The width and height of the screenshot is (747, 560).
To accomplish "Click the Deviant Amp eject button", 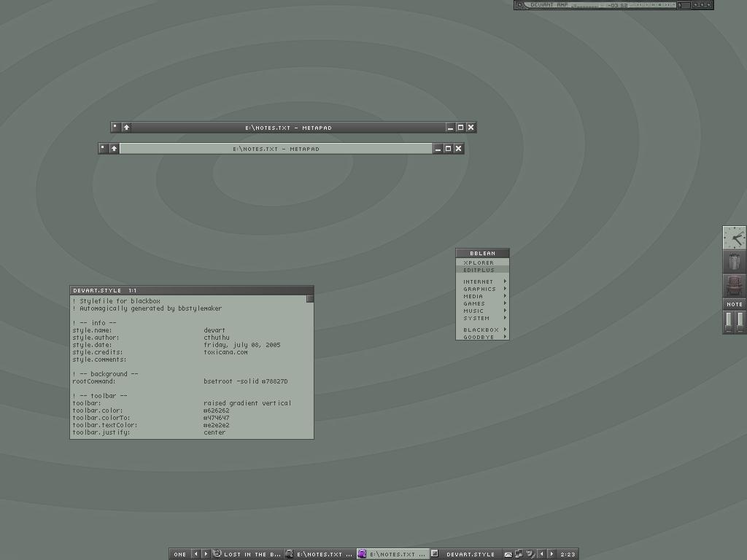I will pyautogui.click(x=673, y=5).
